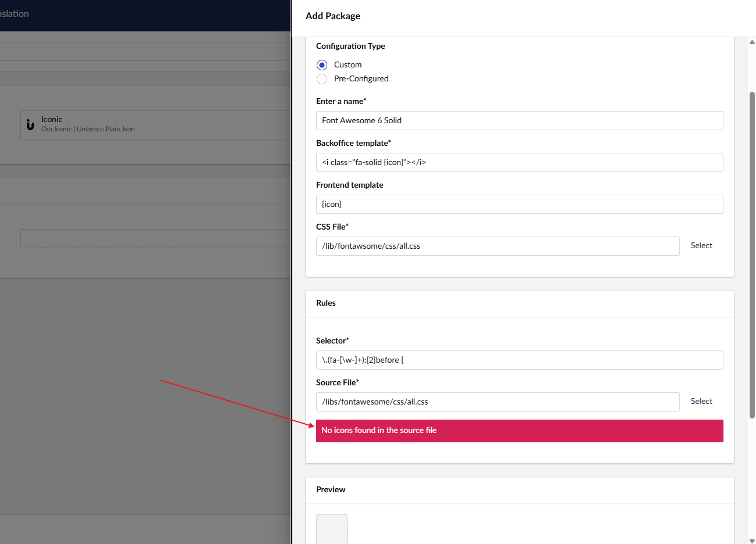Viewport: 756px width, 544px height.
Task: Click the Iconic package logo icon
Action: point(30,124)
